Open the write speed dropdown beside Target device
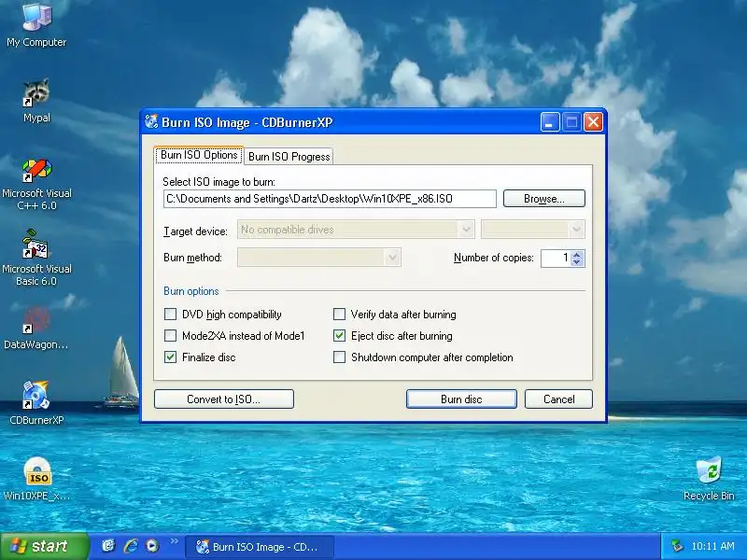The height and width of the screenshot is (560, 747). point(533,230)
